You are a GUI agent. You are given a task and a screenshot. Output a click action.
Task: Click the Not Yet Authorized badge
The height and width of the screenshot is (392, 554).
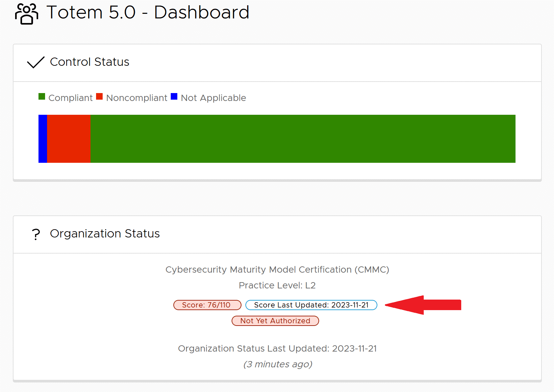point(275,321)
